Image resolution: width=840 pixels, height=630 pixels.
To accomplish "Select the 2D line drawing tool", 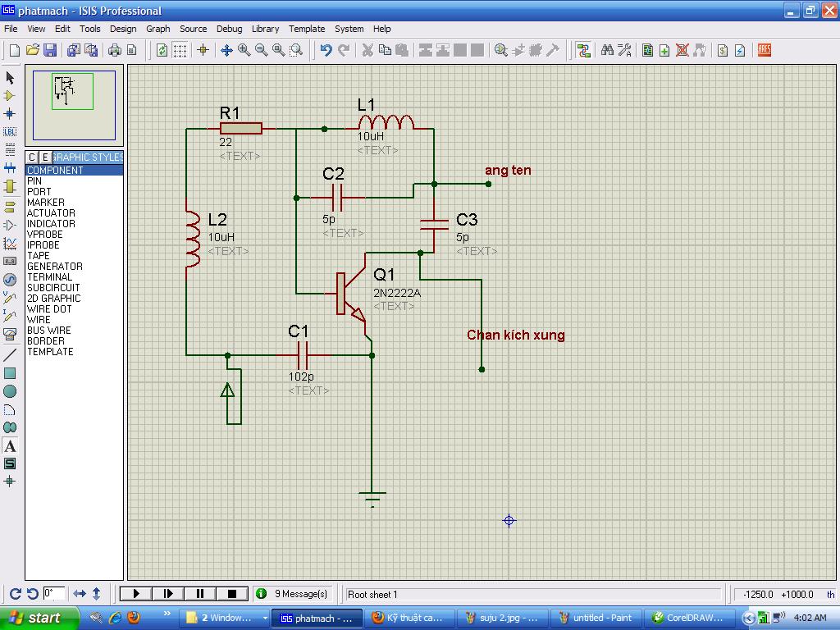I will pyautogui.click(x=10, y=355).
